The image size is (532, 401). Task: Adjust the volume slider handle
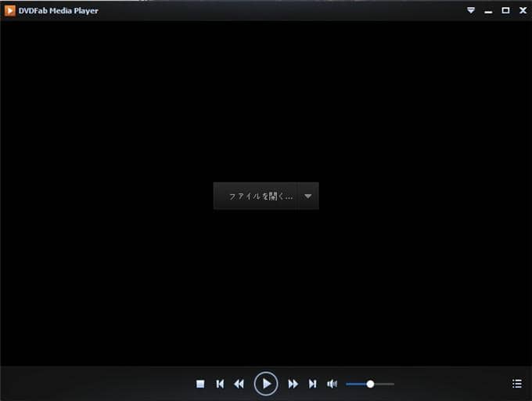pos(370,384)
